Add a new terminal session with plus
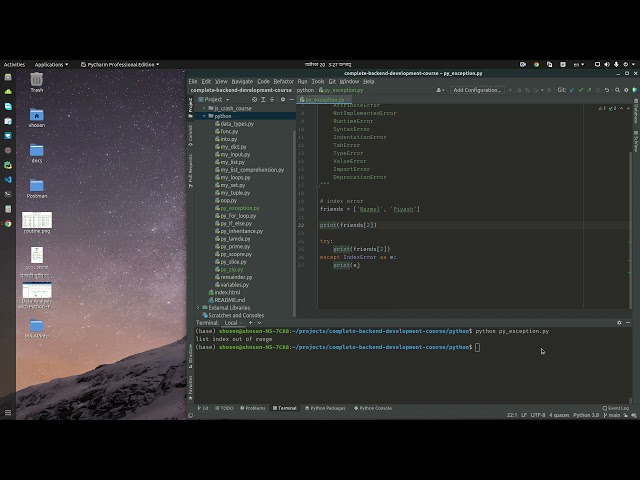 coord(251,322)
